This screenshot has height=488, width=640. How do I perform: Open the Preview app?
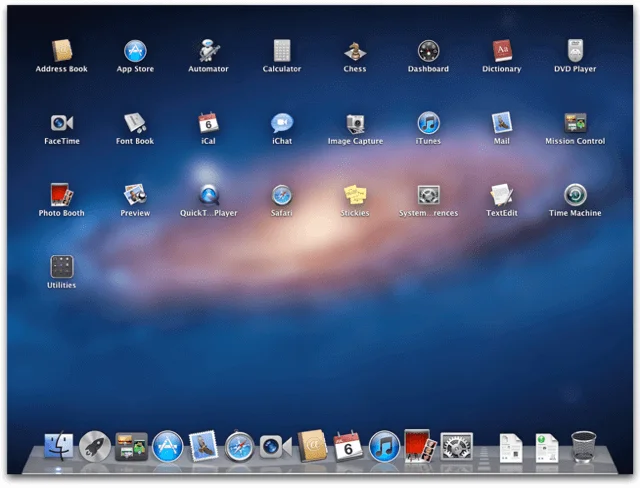pyautogui.click(x=135, y=194)
